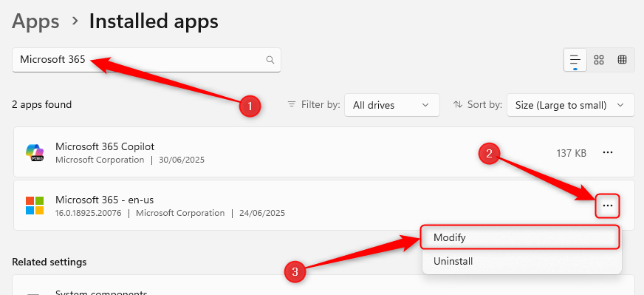Choose Modify from the context menu
Image resolution: width=644 pixels, height=295 pixels.
click(x=521, y=237)
